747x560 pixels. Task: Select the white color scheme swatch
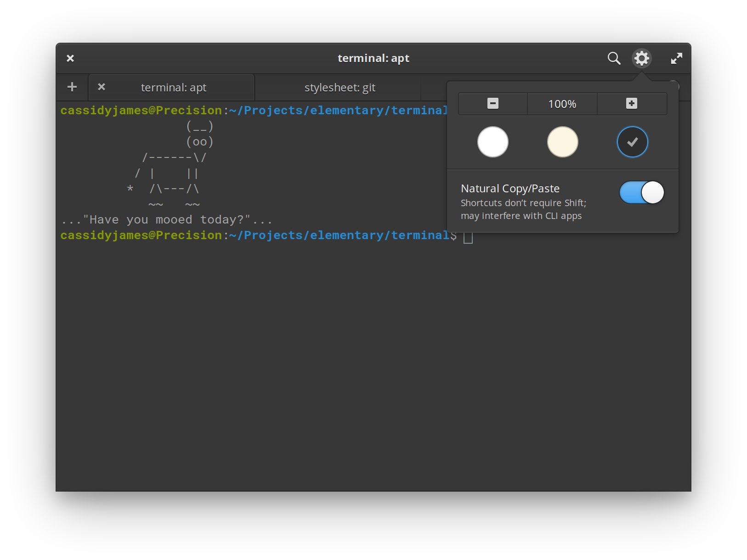point(493,142)
